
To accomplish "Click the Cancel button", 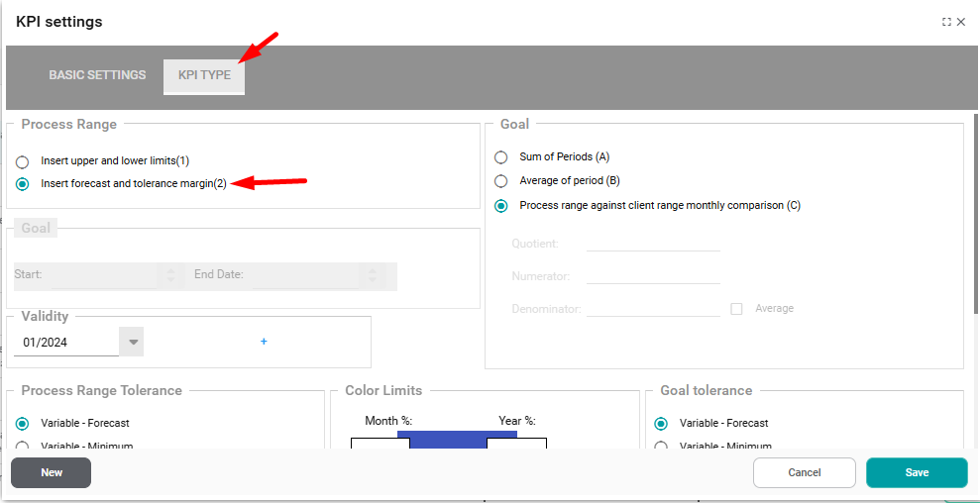I will [x=804, y=473].
